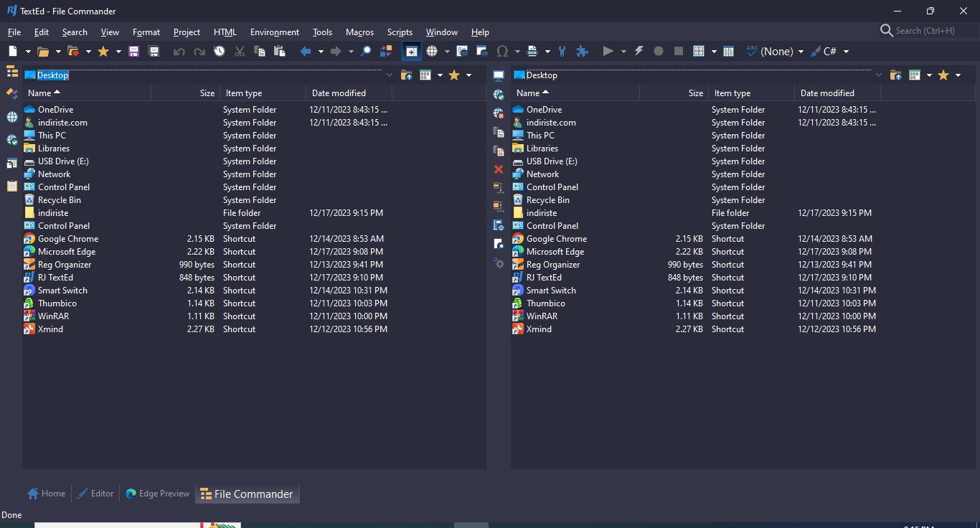Open the Search menu
This screenshot has height=528, width=980.
tap(75, 32)
